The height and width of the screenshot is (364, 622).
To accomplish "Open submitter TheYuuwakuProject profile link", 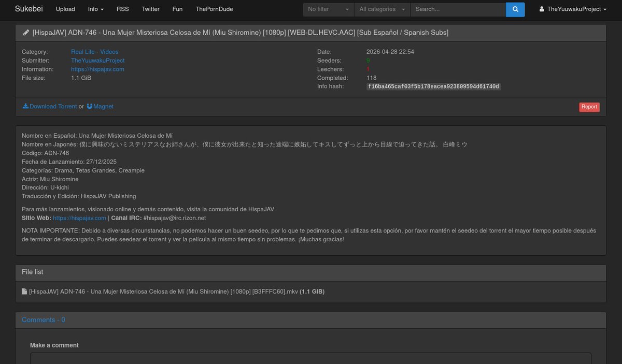I will pos(98,61).
